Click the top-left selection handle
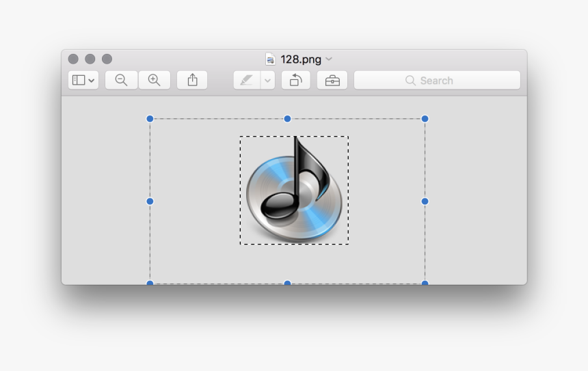The height and width of the screenshot is (371, 588). tap(150, 119)
